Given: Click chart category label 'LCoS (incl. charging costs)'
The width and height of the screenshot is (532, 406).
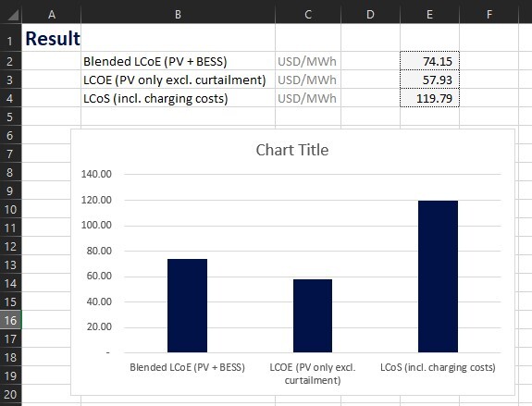Looking at the screenshot, I should 438,367.
